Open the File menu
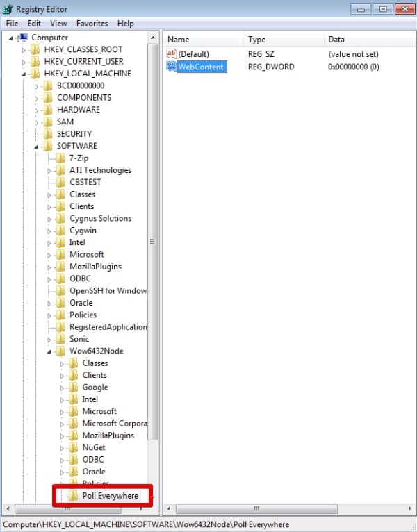Viewport: 417px width, 532px height. pos(12,24)
